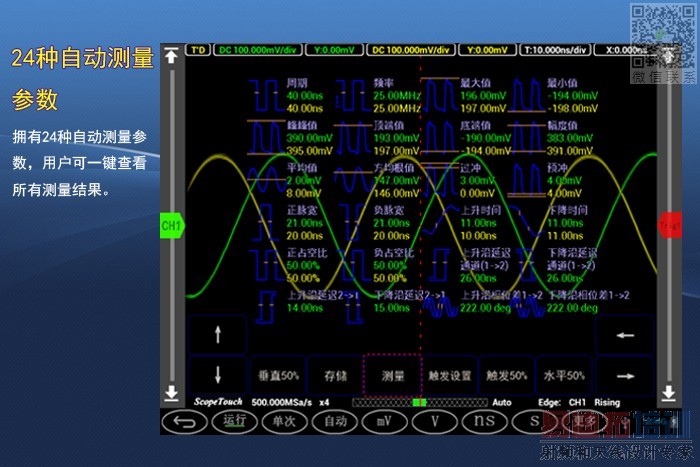Click the move-up arrow button
This screenshot has width=700, height=467.
pyautogui.click(x=218, y=334)
